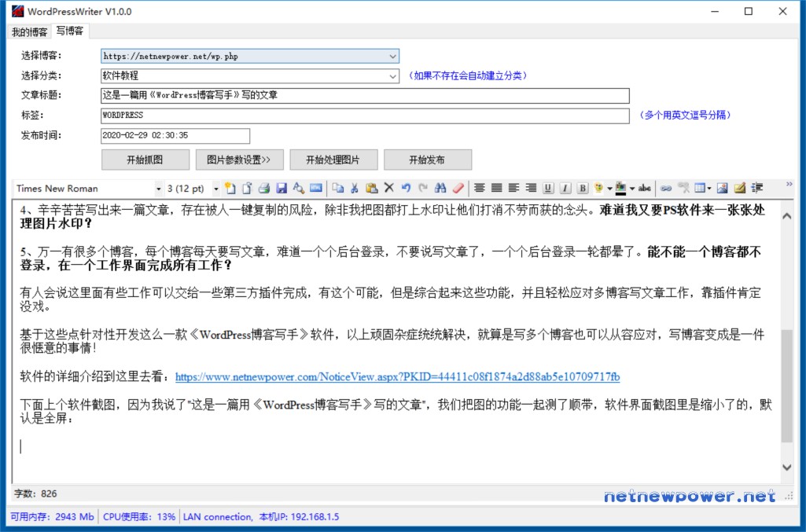
Task: Click the 文章标题 title input field
Action: coord(365,96)
